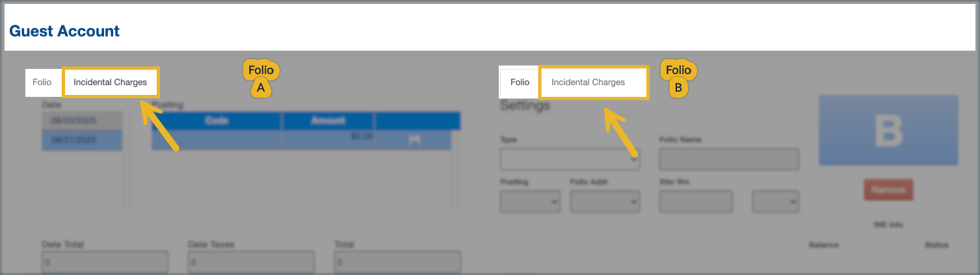This screenshot has height=275, width=980.
Task: Open the dropdown beside Xfer Rm field
Action: [x=775, y=202]
